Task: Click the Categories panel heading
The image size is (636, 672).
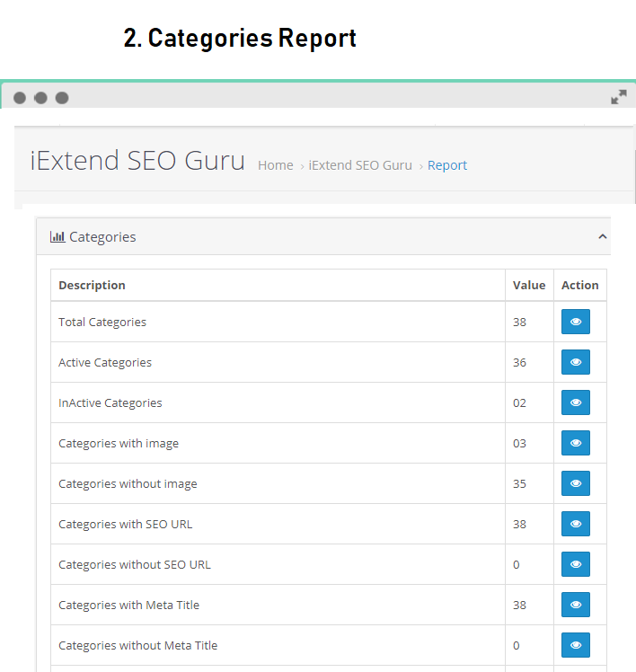Action: coord(102,237)
